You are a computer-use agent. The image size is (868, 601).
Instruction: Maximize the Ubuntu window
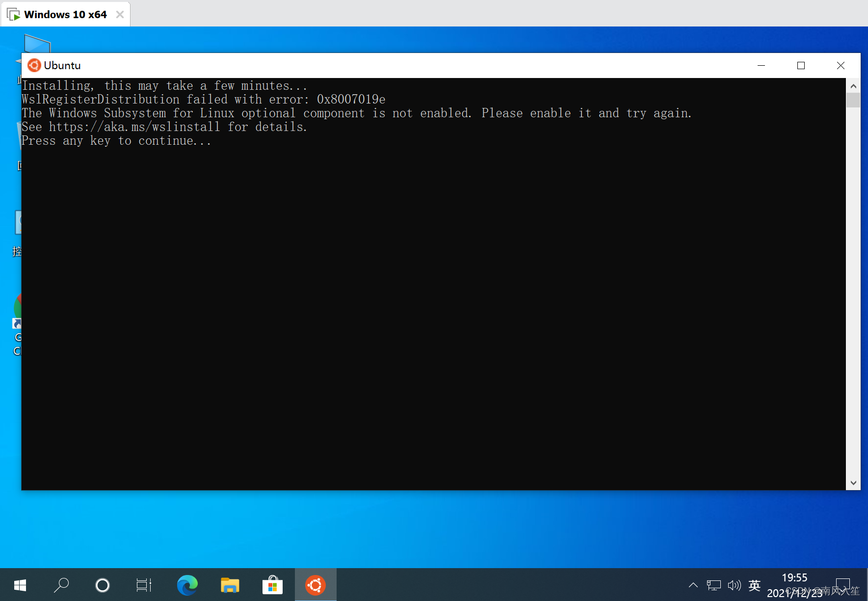(x=801, y=65)
